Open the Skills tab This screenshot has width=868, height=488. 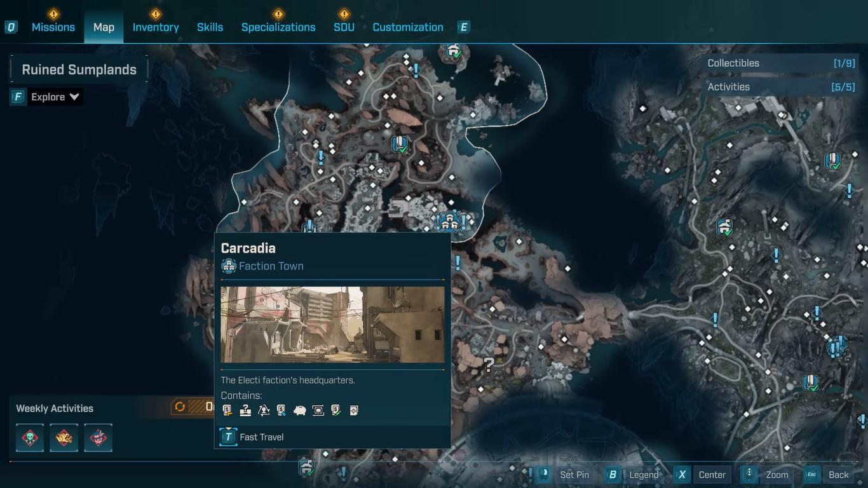coord(210,27)
